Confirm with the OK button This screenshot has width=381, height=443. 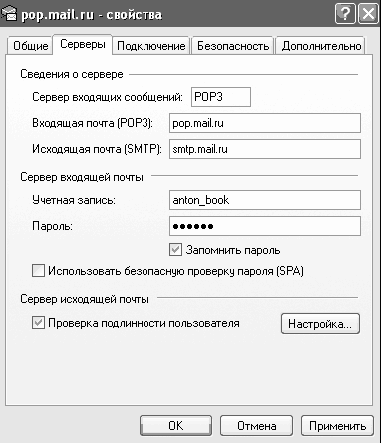[x=176, y=425]
